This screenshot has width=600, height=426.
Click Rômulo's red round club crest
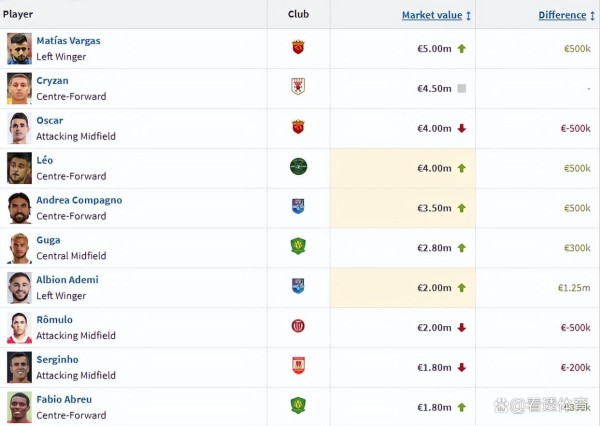[298, 326]
